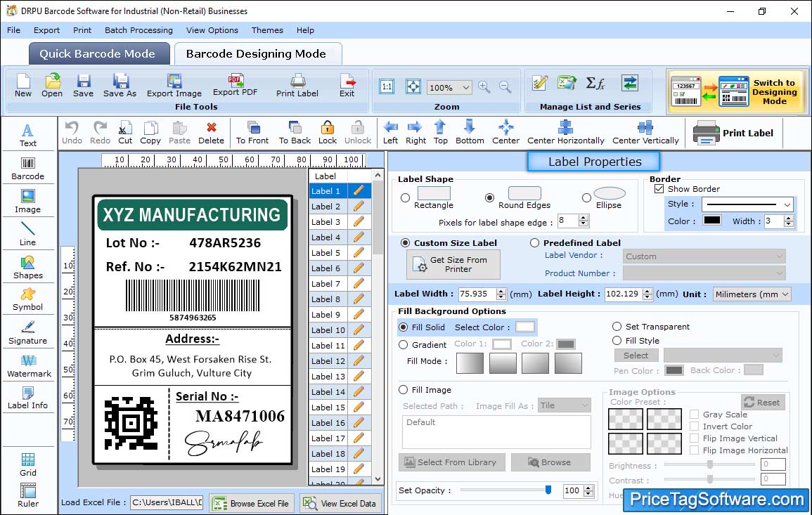Open the Themes menu

click(x=267, y=30)
